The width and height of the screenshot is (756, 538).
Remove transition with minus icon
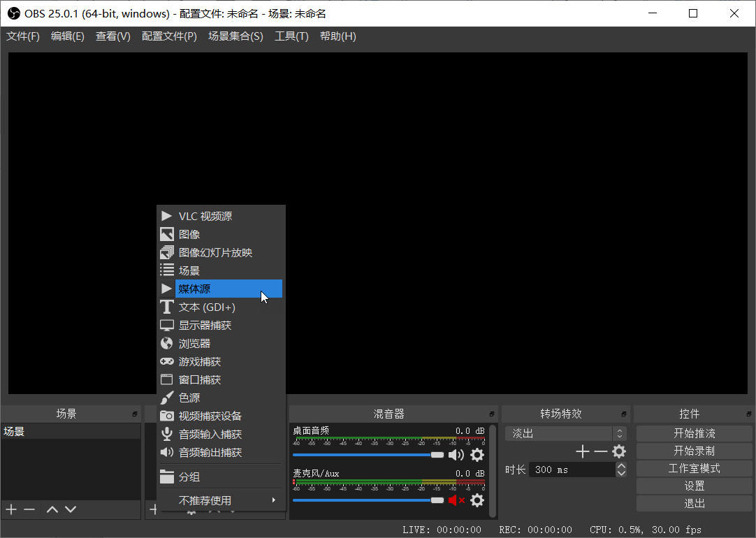[601, 451]
